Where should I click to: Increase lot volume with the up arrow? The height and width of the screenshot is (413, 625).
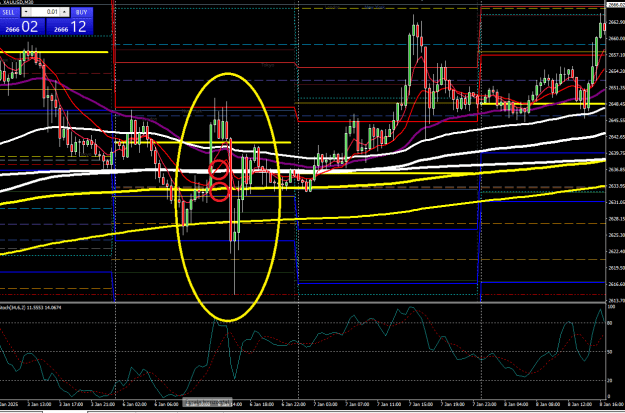point(65,12)
